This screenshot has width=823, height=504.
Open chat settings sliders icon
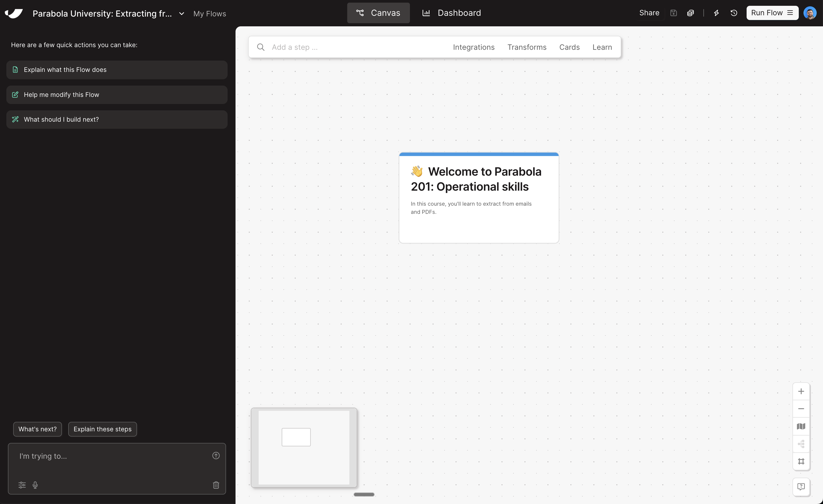click(x=22, y=485)
